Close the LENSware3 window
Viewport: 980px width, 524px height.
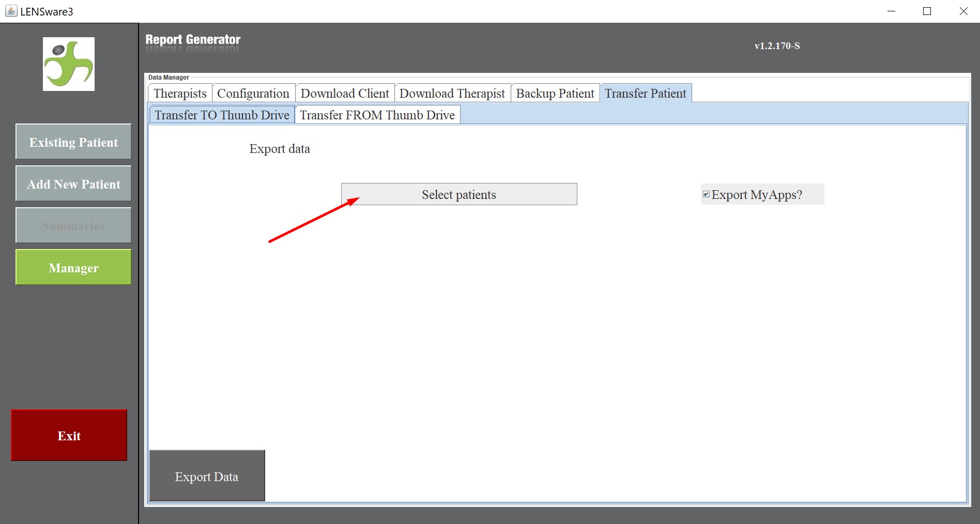coord(963,11)
